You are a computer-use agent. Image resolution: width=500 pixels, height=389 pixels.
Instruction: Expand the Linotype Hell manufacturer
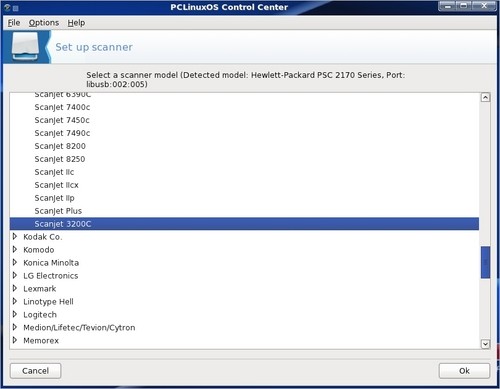(x=15, y=301)
